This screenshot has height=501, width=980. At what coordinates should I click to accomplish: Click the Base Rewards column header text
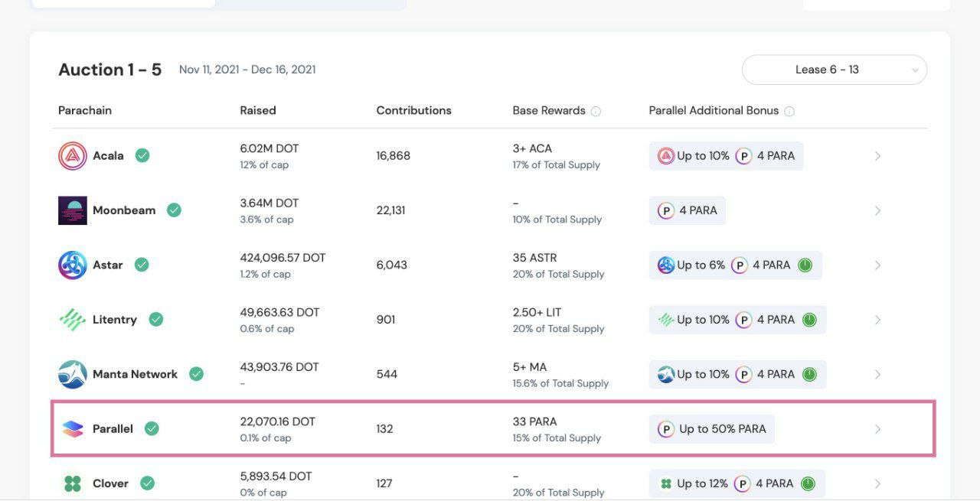tap(549, 110)
